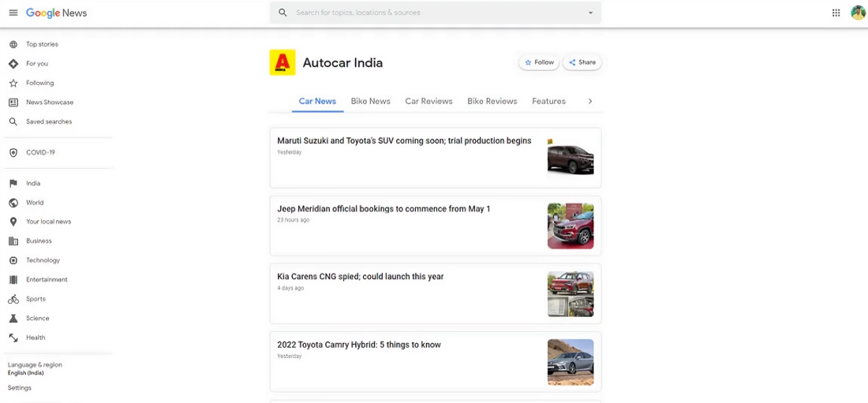Click the Sports bicycle icon
Image resolution: width=868 pixels, height=403 pixels.
click(13, 299)
